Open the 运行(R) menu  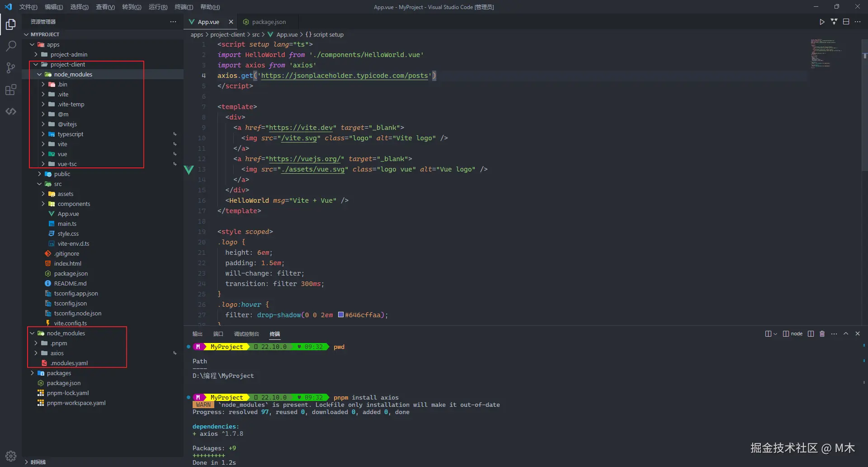pos(158,7)
